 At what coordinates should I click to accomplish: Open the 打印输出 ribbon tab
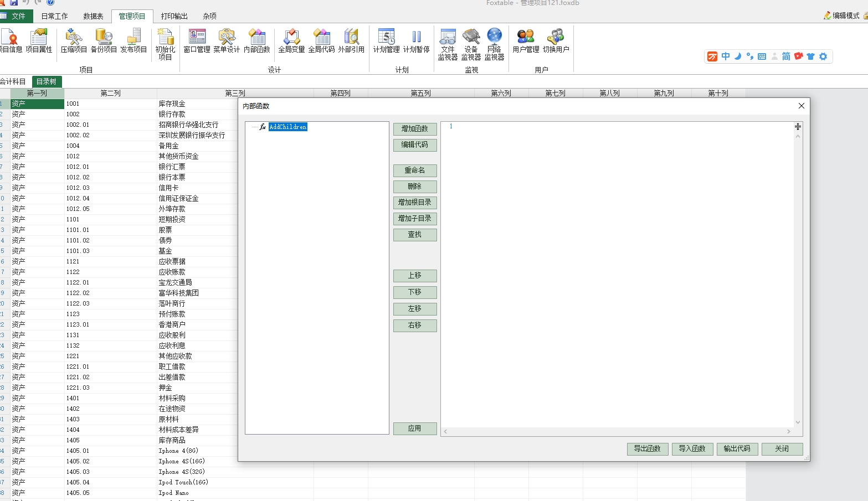[174, 16]
